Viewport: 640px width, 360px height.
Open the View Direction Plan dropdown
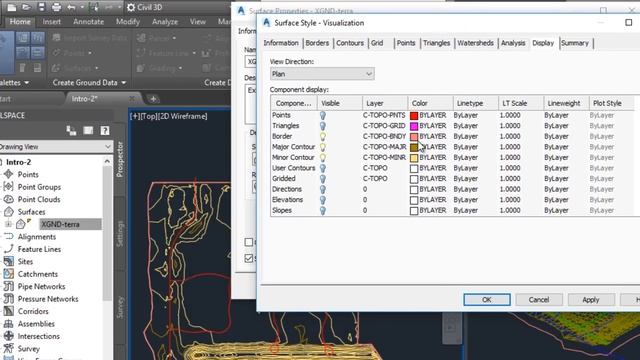tap(322, 74)
